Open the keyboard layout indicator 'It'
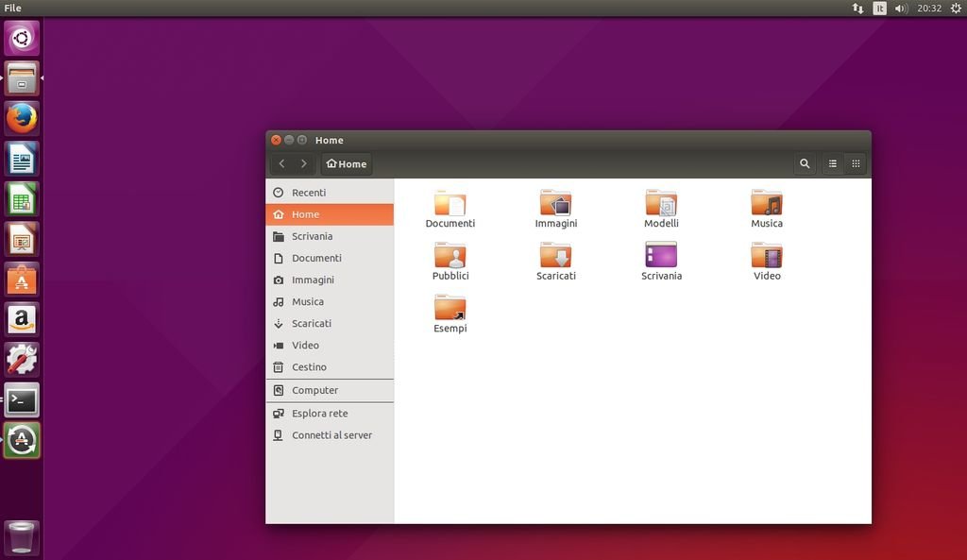The image size is (967, 560). tap(879, 8)
